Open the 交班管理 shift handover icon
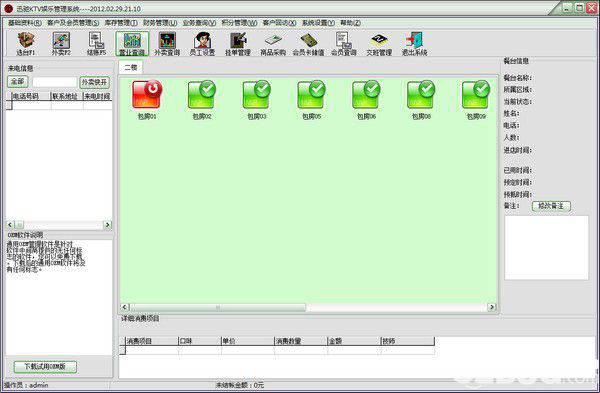Image resolution: width=600 pixels, height=393 pixels. [379, 44]
